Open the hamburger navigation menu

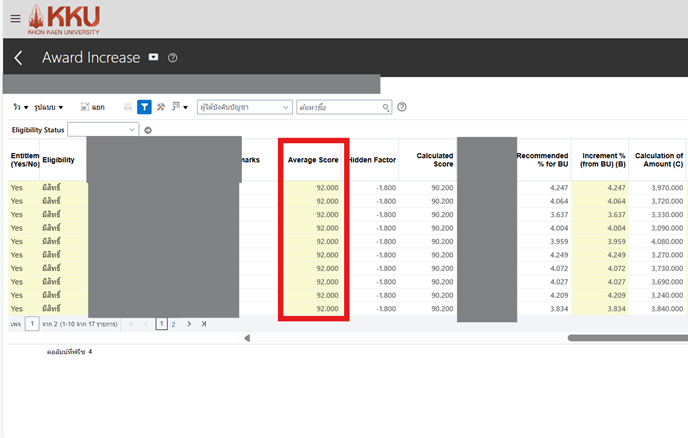click(13, 17)
